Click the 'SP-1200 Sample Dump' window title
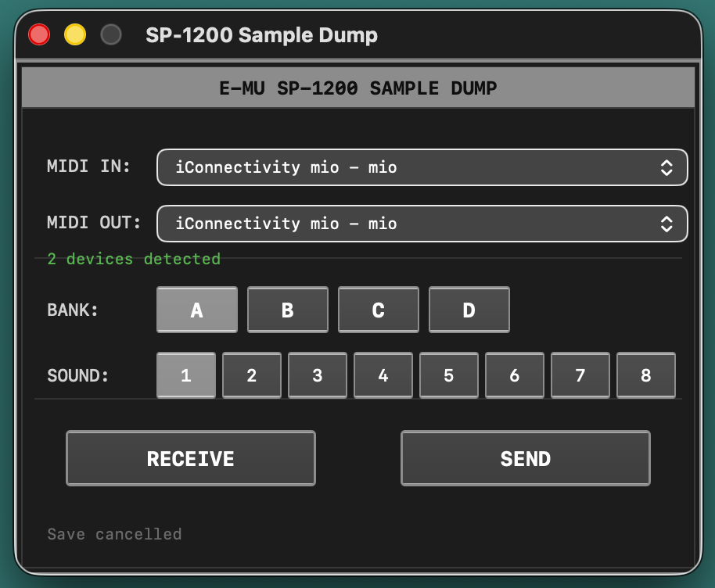Screen dimensions: 715x588 (x=261, y=35)
